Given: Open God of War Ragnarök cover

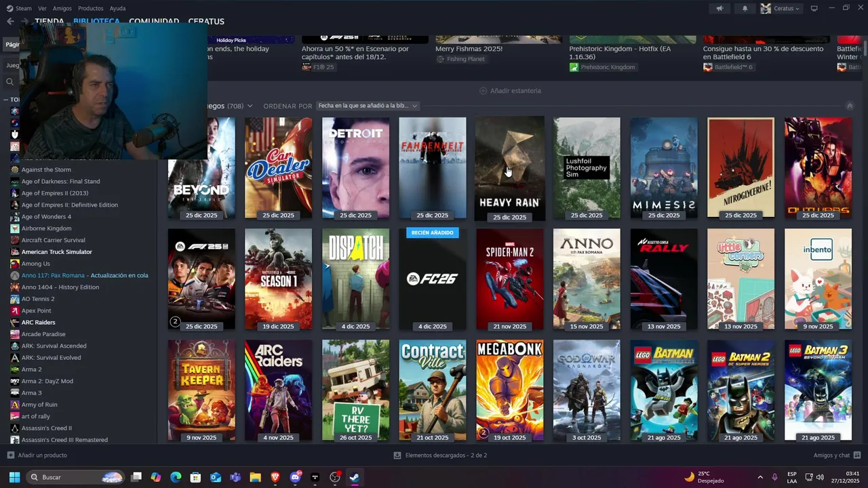Looking at the screenshot, I should pyautogui.click(x=587, y=390).
